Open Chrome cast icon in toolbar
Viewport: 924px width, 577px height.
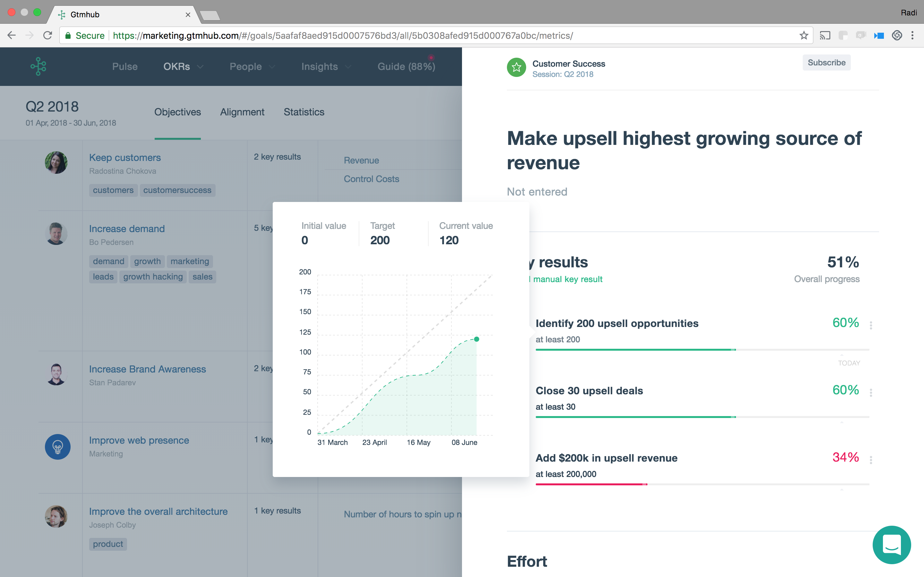(x=825, y=36)
